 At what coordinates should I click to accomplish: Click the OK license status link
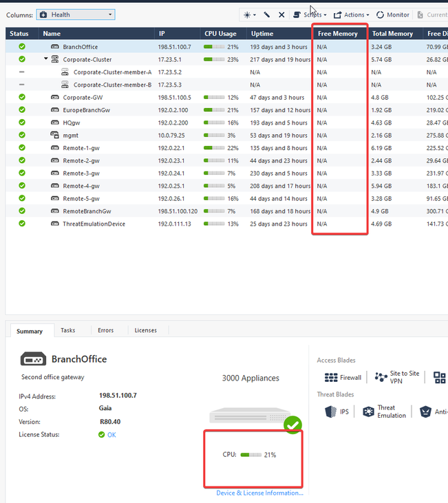111,435
